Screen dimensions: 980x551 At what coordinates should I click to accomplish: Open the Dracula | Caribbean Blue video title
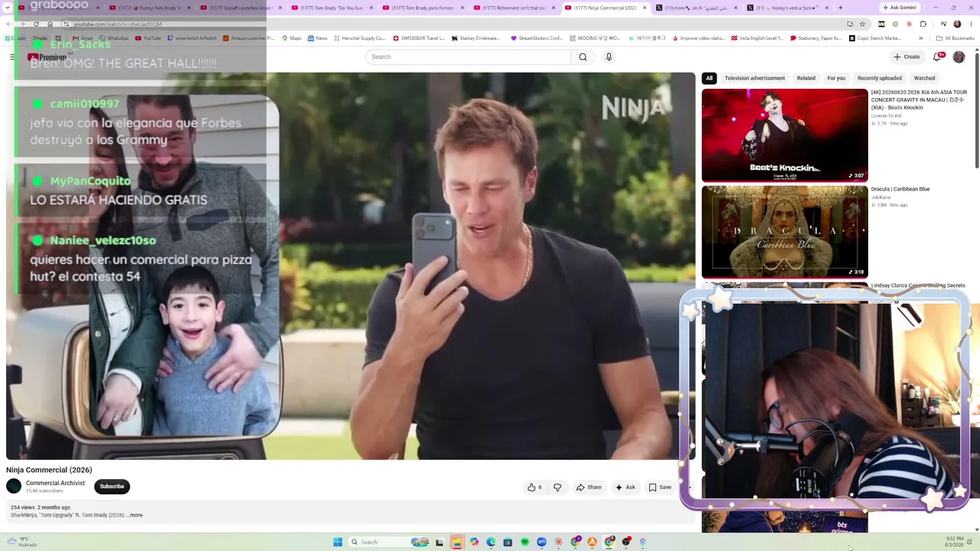point(900,189)
